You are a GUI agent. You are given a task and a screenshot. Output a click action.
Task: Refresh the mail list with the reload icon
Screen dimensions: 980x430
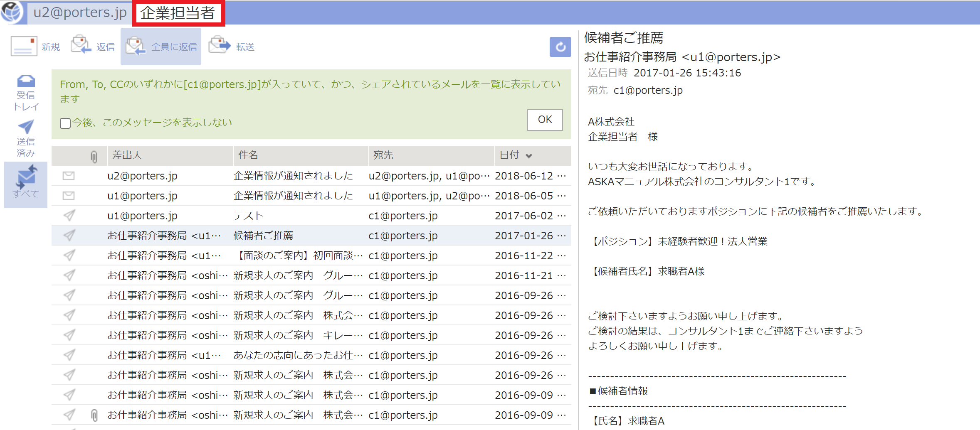pos(560,47)
